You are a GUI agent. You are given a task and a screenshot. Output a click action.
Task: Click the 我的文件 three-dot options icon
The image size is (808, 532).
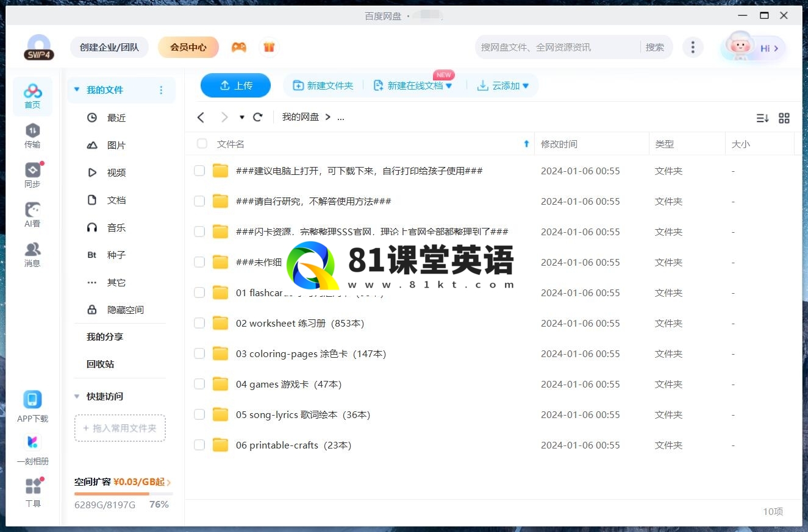161,90
